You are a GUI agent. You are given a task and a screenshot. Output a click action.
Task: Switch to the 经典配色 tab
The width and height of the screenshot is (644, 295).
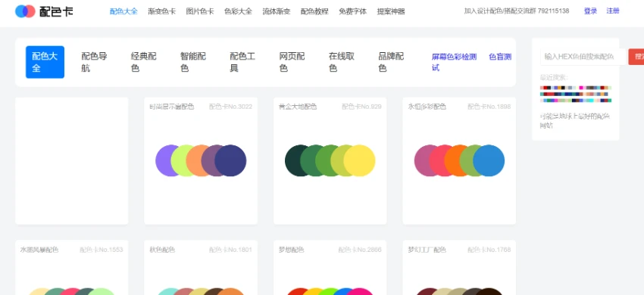(x=144, y=62)
